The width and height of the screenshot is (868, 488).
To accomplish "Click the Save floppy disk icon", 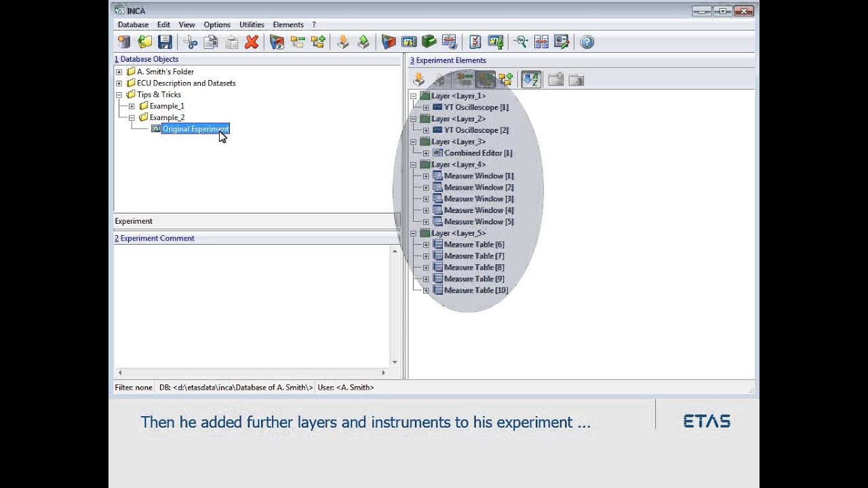I will click(165, 42).
